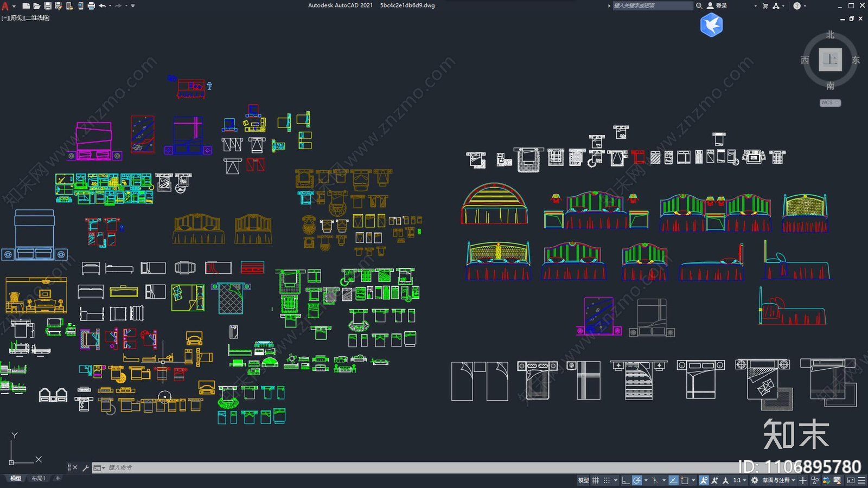This screenshot has width=868, height=488.
Task: Click the 北 direction on ViewCube compass
Action: coord(830,35)
